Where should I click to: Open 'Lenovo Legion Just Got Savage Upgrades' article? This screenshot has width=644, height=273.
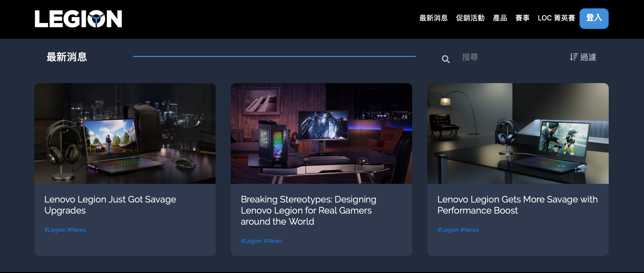pos(110,205)
